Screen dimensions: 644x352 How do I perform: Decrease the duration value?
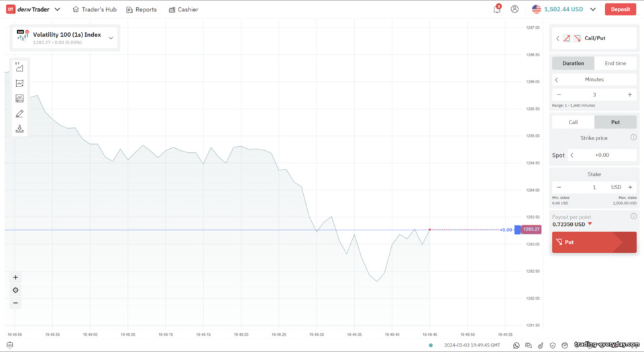pyautogui.click(x=559, y=95)
